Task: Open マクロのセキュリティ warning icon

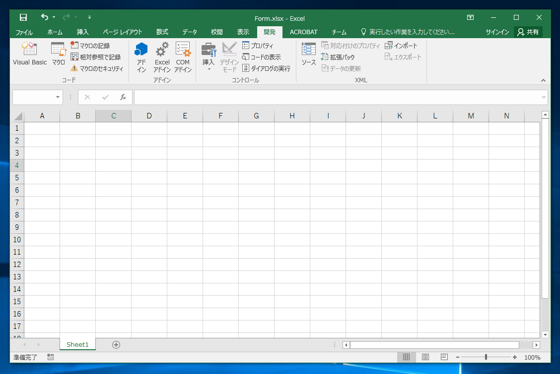Action: pyautogui.click(x=74, y=68)
